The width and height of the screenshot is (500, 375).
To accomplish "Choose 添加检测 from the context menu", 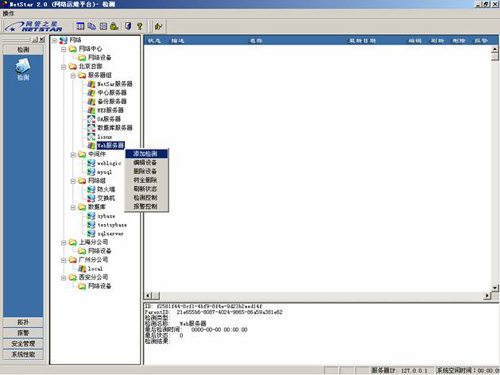I will tap(146, 154).
